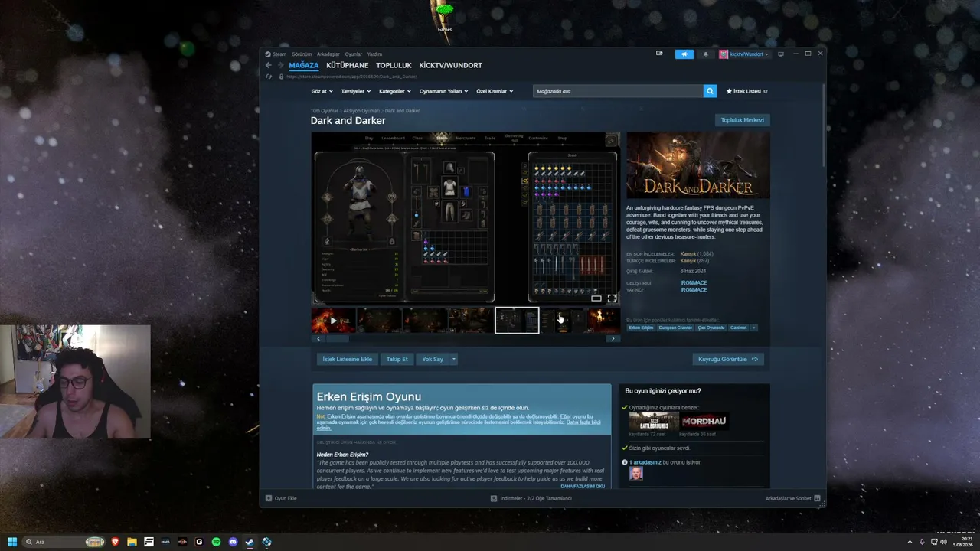Viewport: 980px width, 551px height.
Task: Open the Yok Say dropdown arrow
Action: [453, 359]
